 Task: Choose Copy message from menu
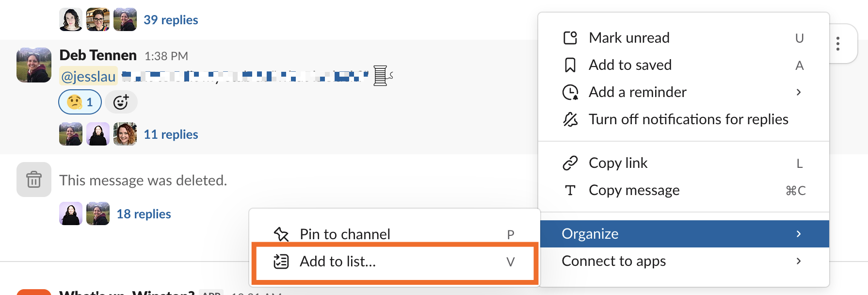pos(684,190)
